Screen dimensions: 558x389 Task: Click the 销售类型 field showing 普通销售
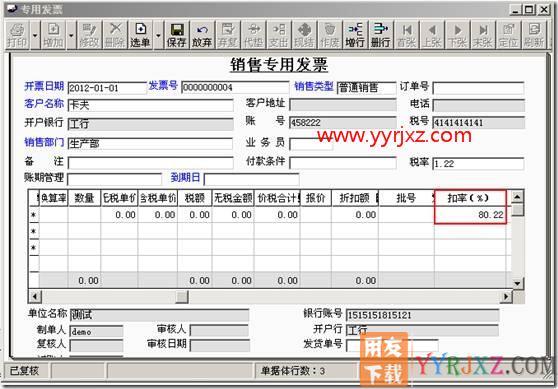pos(366,87)
